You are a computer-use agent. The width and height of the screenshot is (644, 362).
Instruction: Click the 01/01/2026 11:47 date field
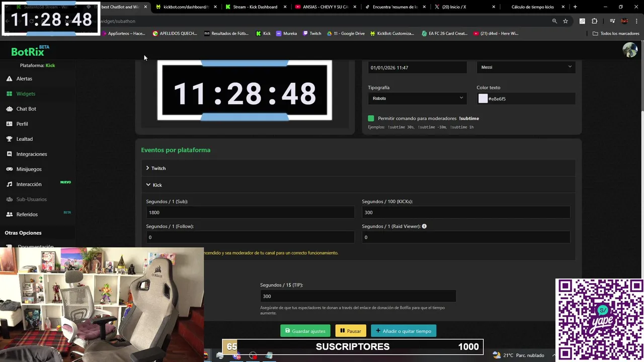pyautogui.click(x=417, y=67)
